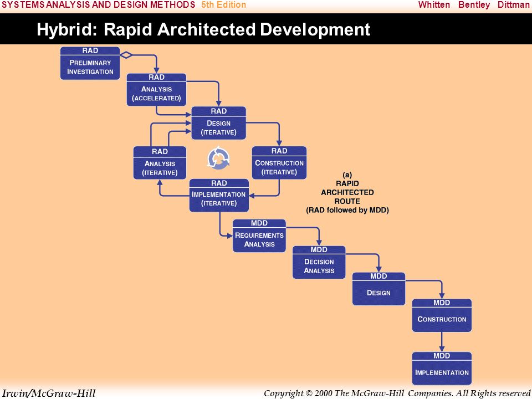The height and width of the screenshot is (399, 532).
Task: Select the RAD Analysis (Accelerated) box
Action: pos(156,90)
